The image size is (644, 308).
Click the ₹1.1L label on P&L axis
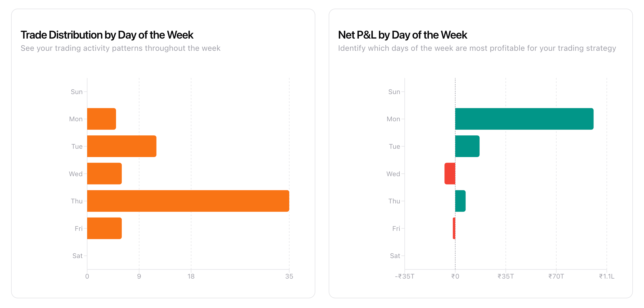[607, 276]
